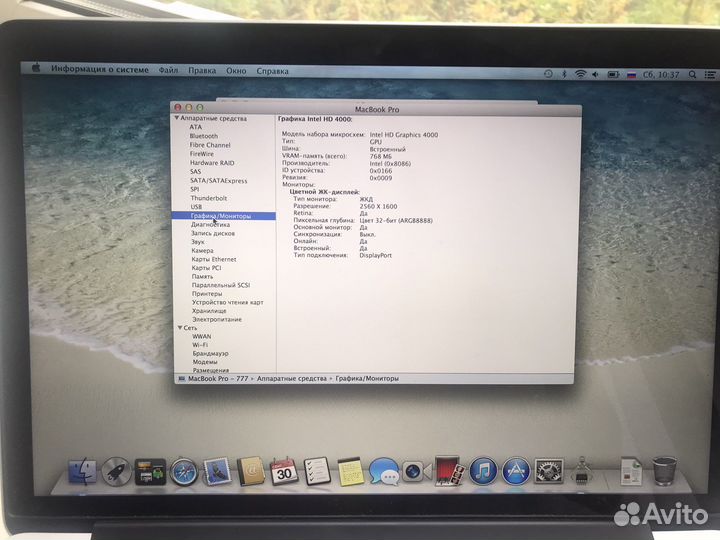Open Russian flag input source menu

[x=632, y=74]
